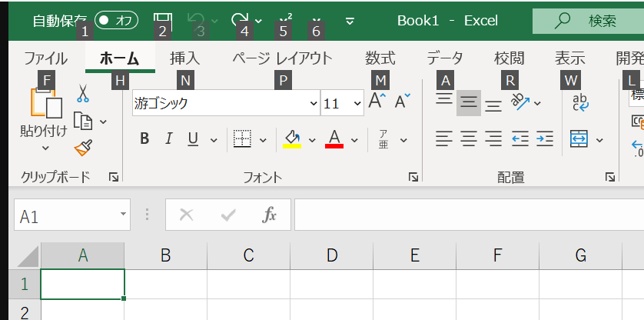Screen dimensions: 644x320
Task: Open the Name Box dropdown arrow
Action: coord(123,215)
